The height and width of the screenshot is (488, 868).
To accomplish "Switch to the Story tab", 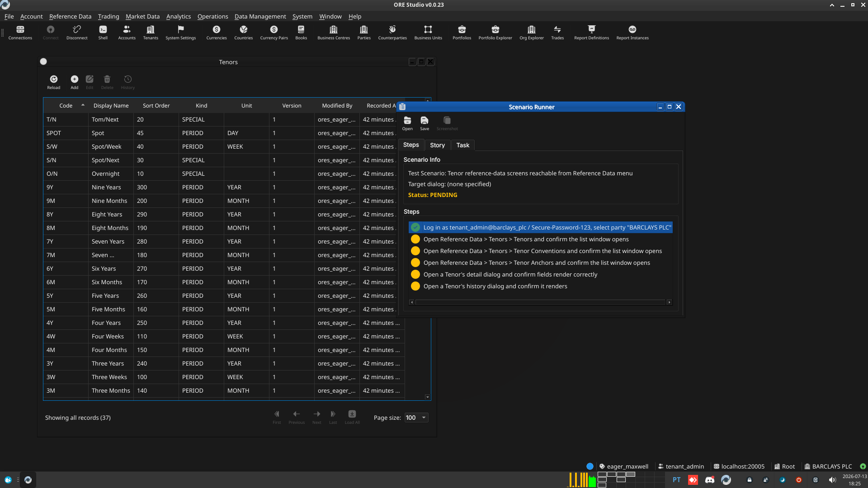I will tap(437, 145).
